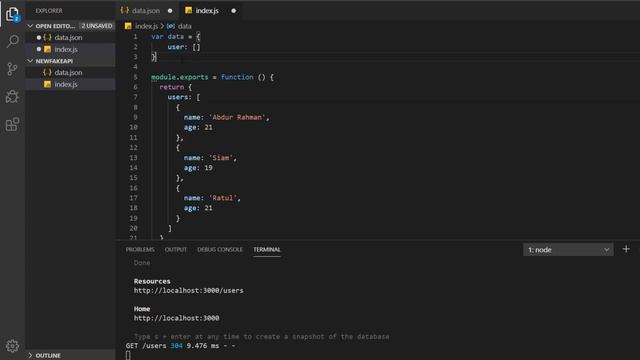640x360 pixels.
Task: Click the JS file icon on index.js tab
Action: pos(188,10)
